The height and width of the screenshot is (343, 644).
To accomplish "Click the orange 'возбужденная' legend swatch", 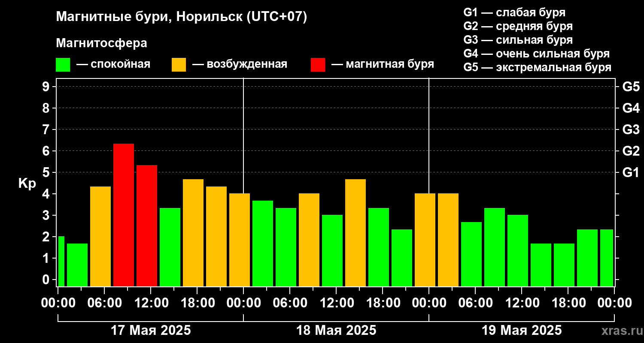I will point(179,65).
